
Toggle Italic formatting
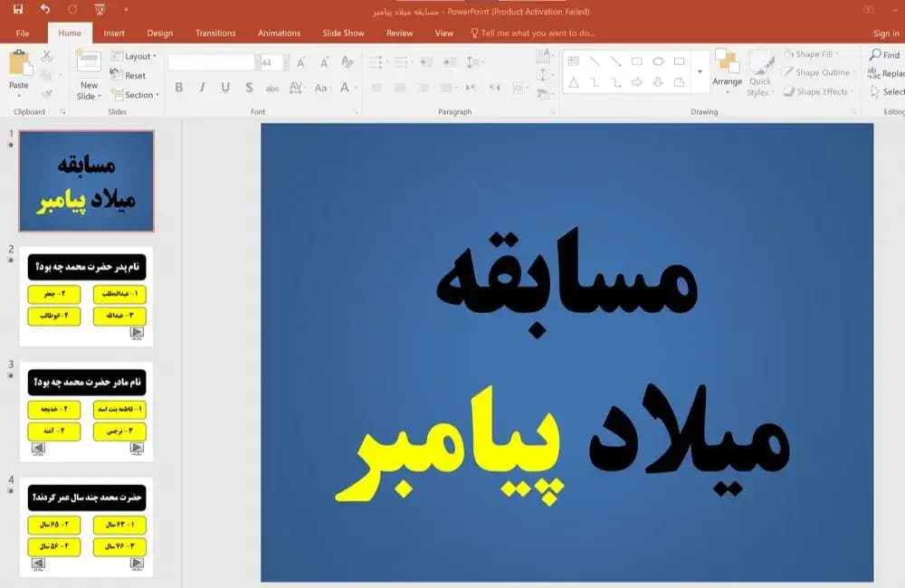(202, 88)
